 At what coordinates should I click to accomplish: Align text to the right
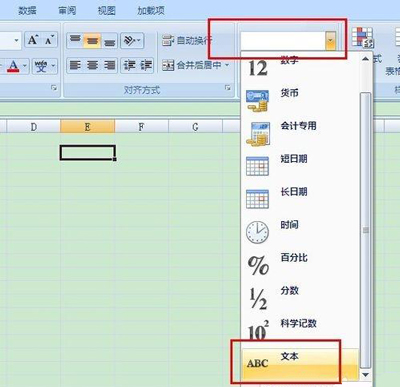pos(109,65)
